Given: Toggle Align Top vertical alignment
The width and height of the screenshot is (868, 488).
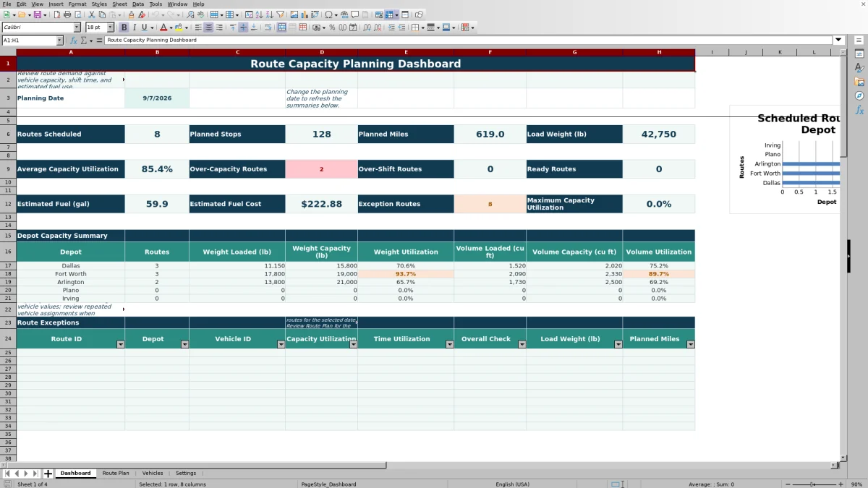Looking at the screenshot, I should [233, 27].
